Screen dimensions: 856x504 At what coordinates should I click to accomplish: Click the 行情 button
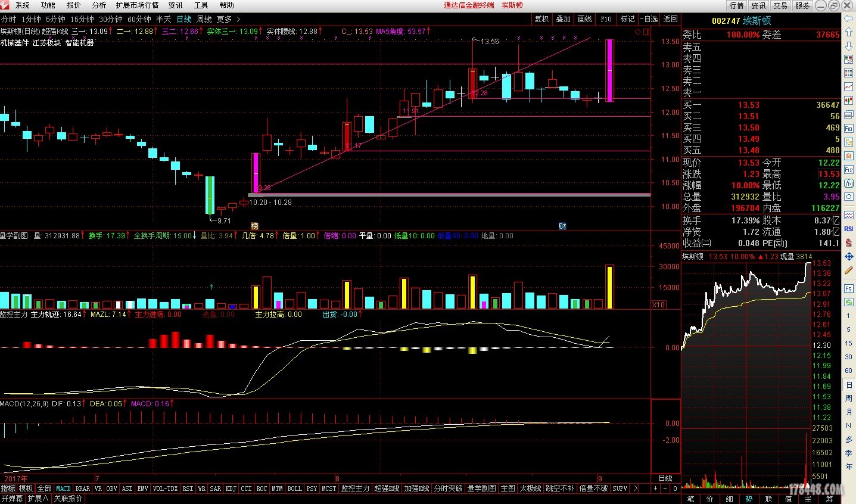pyautogui.click(x=737, y=5)
